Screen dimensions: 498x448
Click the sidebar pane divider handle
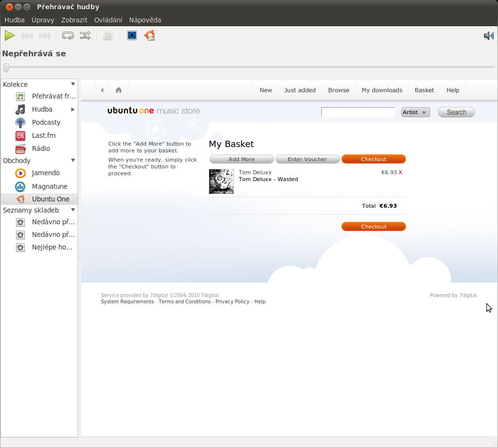point(80,258)
